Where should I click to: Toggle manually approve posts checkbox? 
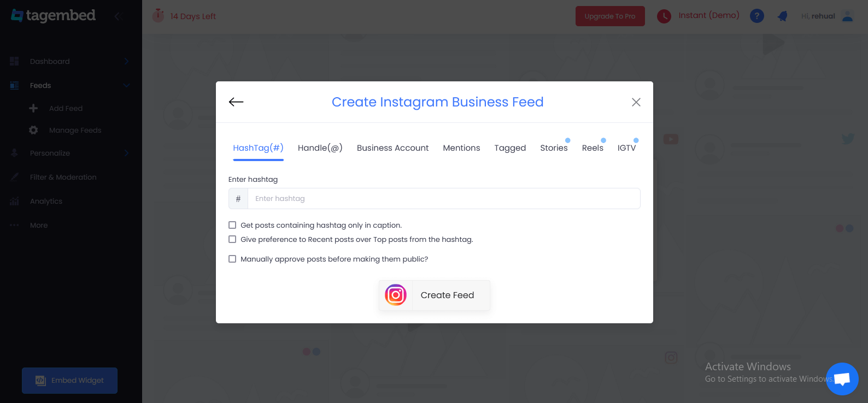tap(232, 259)
